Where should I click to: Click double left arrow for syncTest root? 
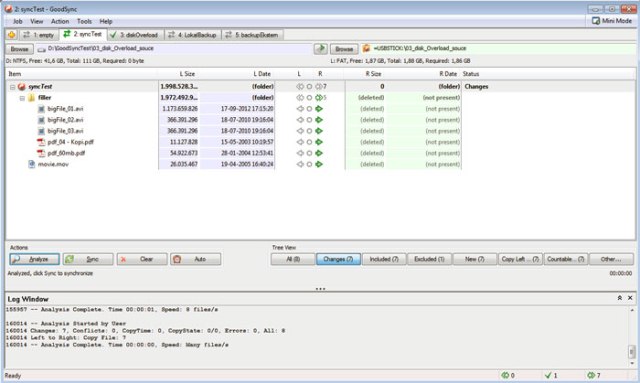coord(300,87)
